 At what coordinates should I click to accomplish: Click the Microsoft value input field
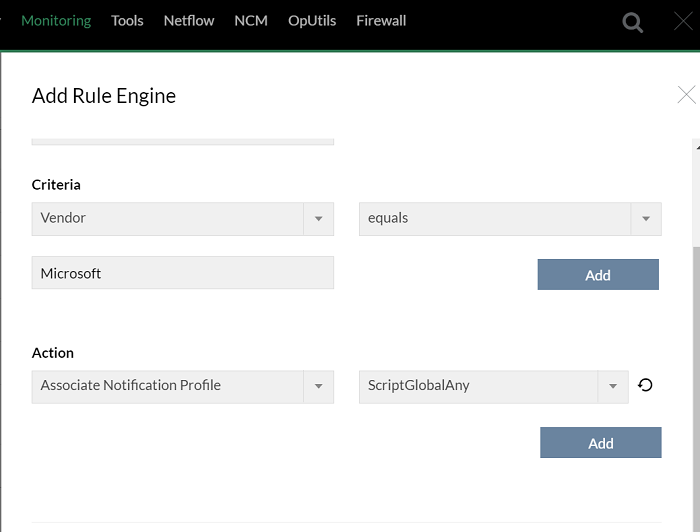click(183, 273)
